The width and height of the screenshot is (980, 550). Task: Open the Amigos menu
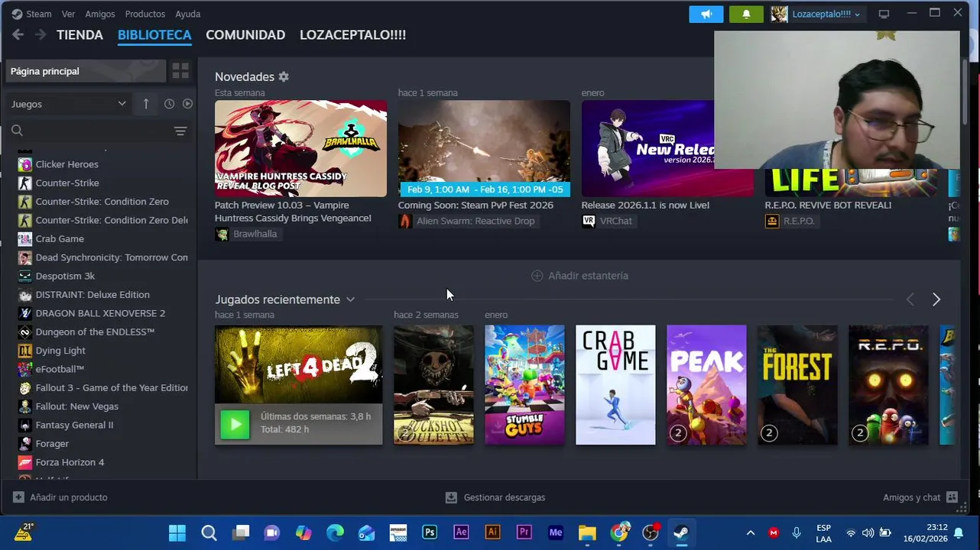[x=100, y=14]
